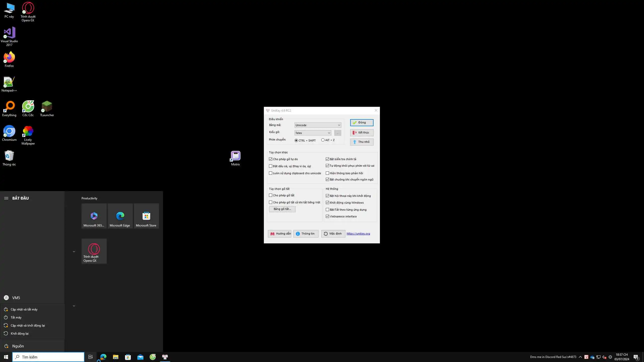Open the Everything search desktop icon
Viewport: 644px width, 362px height.
(9, 107)
